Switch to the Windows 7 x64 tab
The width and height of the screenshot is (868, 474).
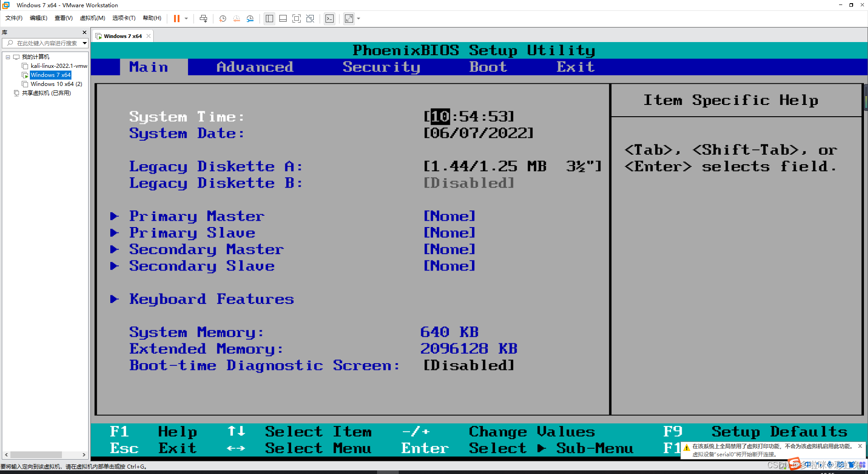[x=123, y=36]
